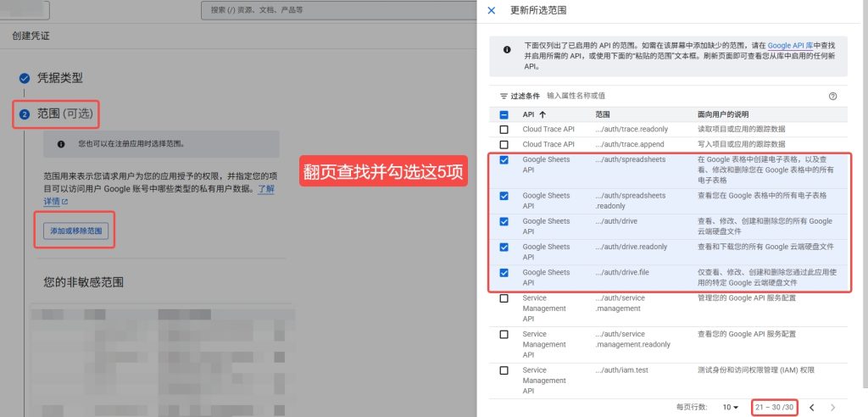Expand the 范围 (可选) step section

pyautogui.click(x=68, y=114)
